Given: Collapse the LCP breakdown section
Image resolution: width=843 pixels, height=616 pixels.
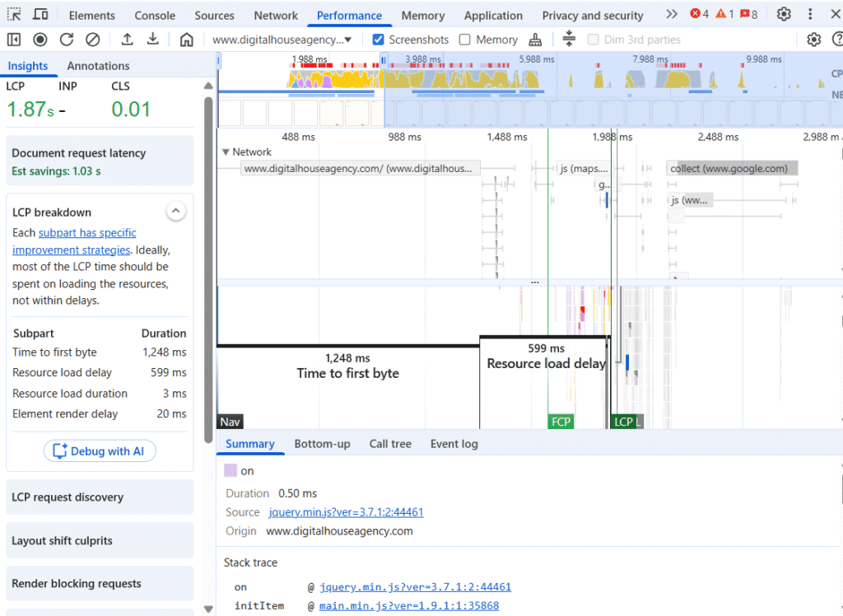Looking at the screenshot, I should tap(176, 212).
